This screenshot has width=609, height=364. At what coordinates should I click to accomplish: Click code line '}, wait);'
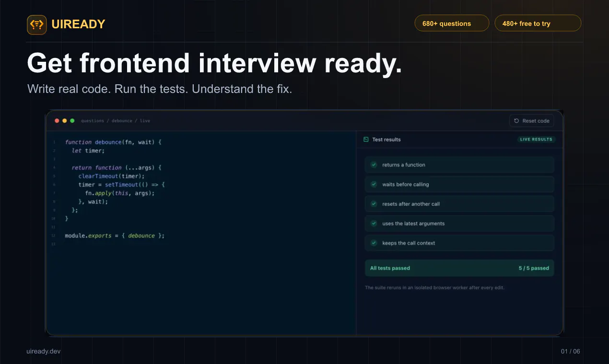[x=93, y=202]
